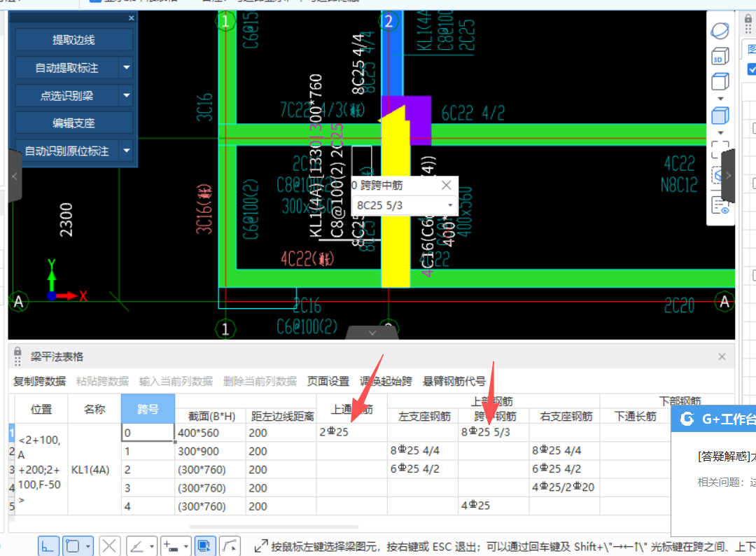Click the G+工作台 logo icon

coord(687,419)
